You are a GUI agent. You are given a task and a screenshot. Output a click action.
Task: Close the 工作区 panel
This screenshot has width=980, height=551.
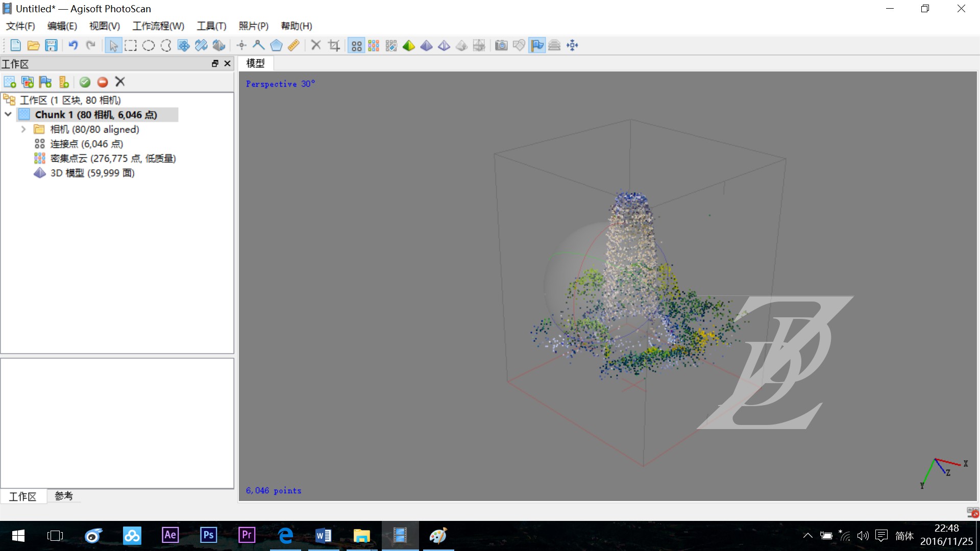[x=228, y=63]
